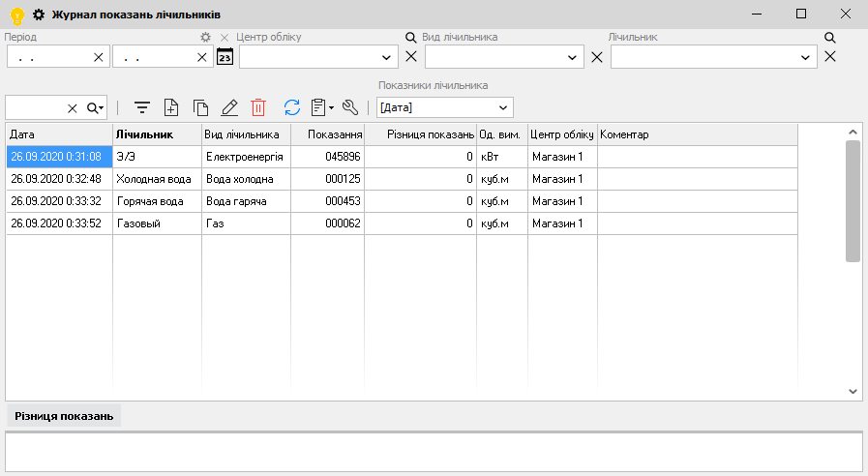Click the vertical scrollbar of the table
Screen dimensions: 868x476
pos(853,201)
